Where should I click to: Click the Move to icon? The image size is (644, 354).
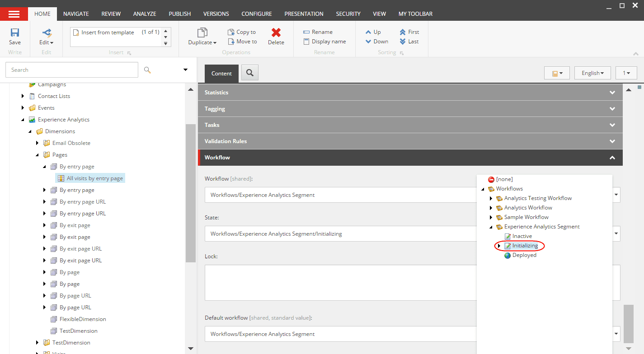[230, 42]
